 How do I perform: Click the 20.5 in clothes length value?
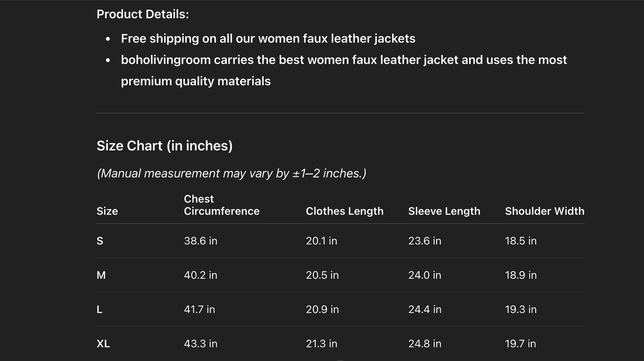[x=322, y=275]
